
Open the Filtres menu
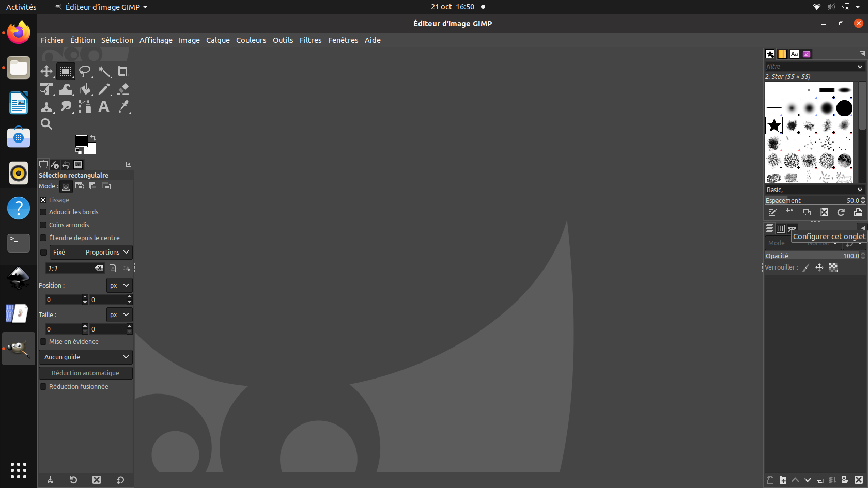[310, 40]
